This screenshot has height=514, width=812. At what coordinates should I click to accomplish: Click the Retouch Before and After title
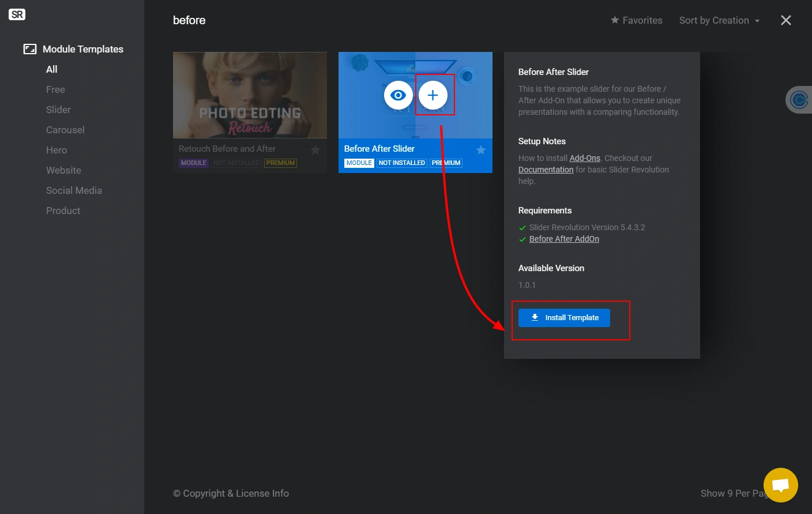tap(227, 149)
